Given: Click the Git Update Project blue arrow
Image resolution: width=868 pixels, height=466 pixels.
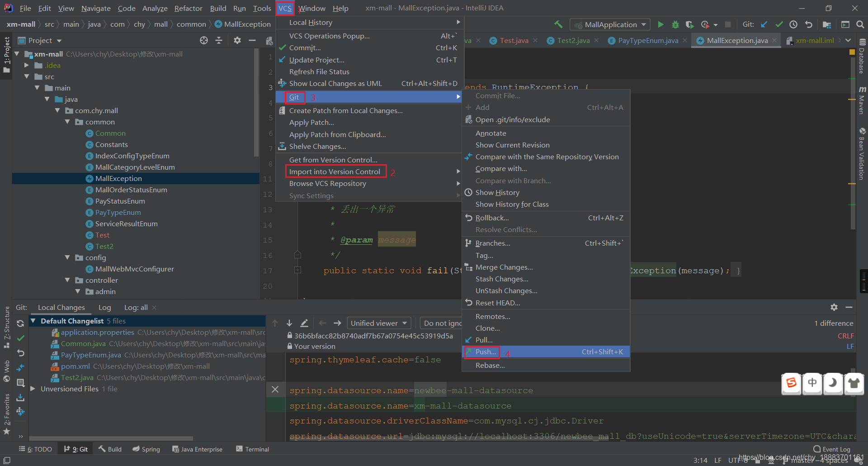Looking at the screenshot, I should 764,24.
